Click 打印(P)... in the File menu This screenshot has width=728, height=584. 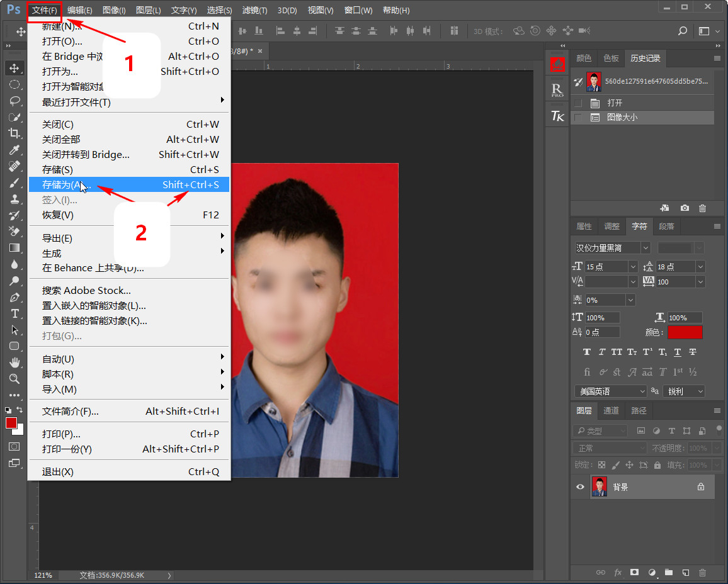pyautogui.click(x=61, y=434)
